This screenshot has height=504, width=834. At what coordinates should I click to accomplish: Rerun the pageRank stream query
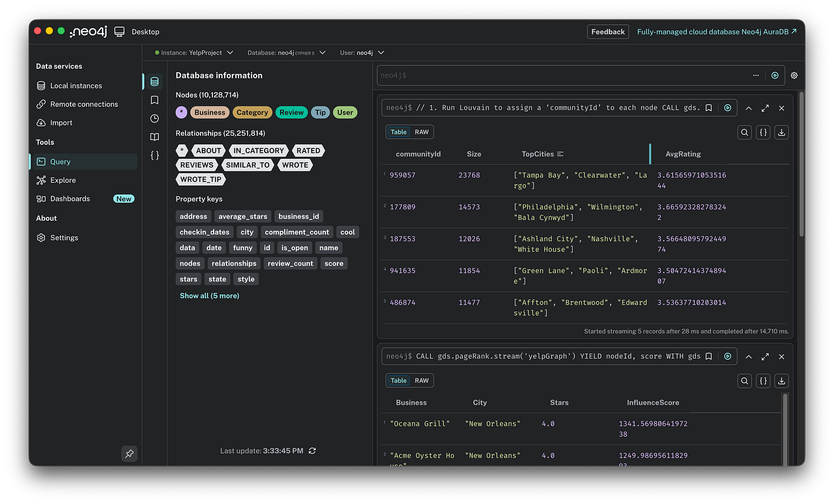pos(727,356)
